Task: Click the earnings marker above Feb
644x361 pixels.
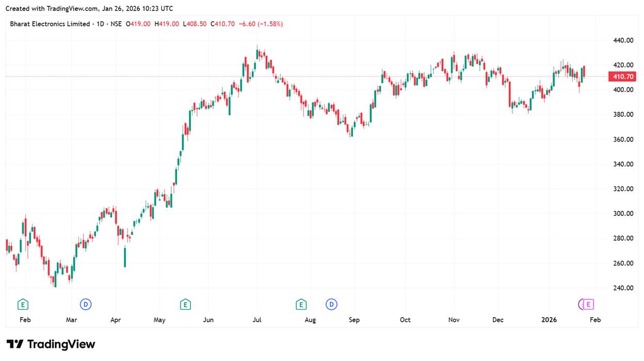Action: tap(22, 305)
